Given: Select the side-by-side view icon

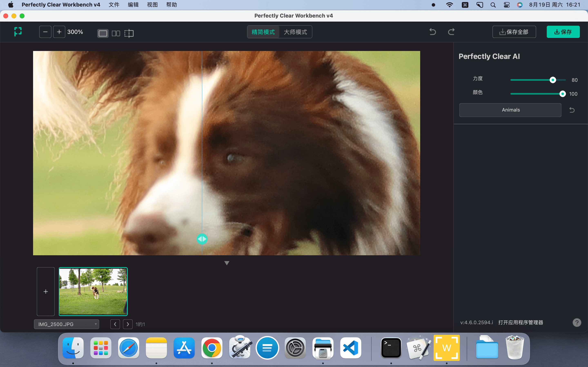Looking at the screenshot, I should [x=116, y=33].
